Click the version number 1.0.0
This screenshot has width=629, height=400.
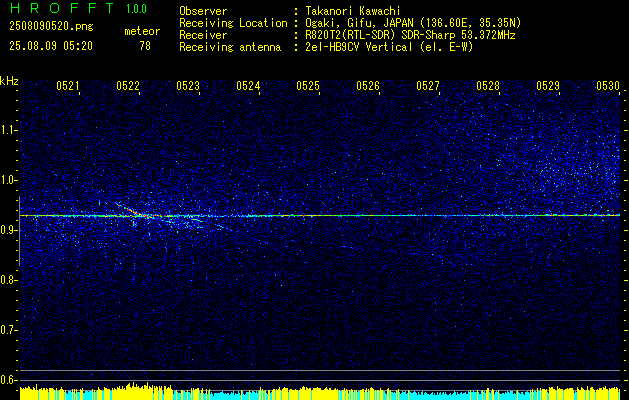pyautogui.click(x=136, y=9)
